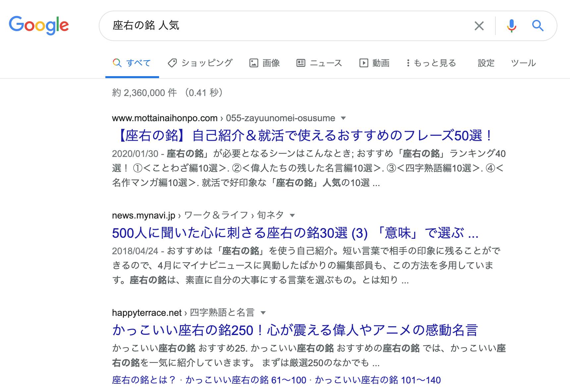Click the blue magnifying glass search button
Image resolution: width=570 pixels, height=392 pixels.
tap(538, 26)
